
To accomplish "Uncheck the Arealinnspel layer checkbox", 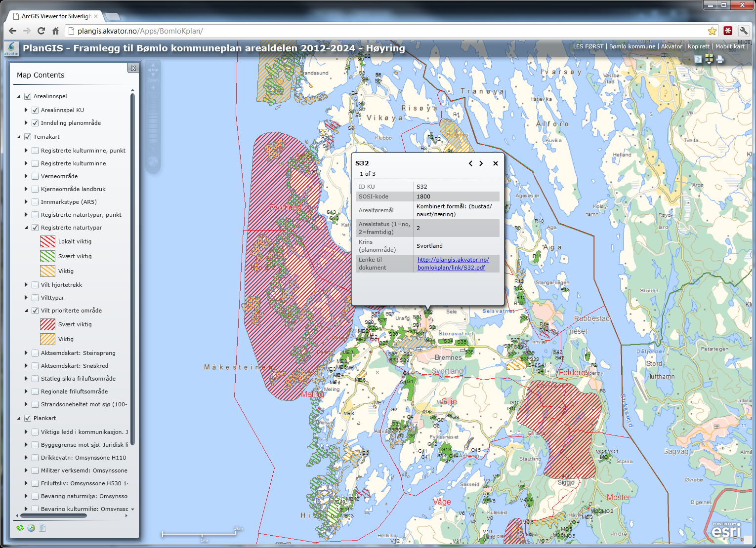I will coord(28,96).
